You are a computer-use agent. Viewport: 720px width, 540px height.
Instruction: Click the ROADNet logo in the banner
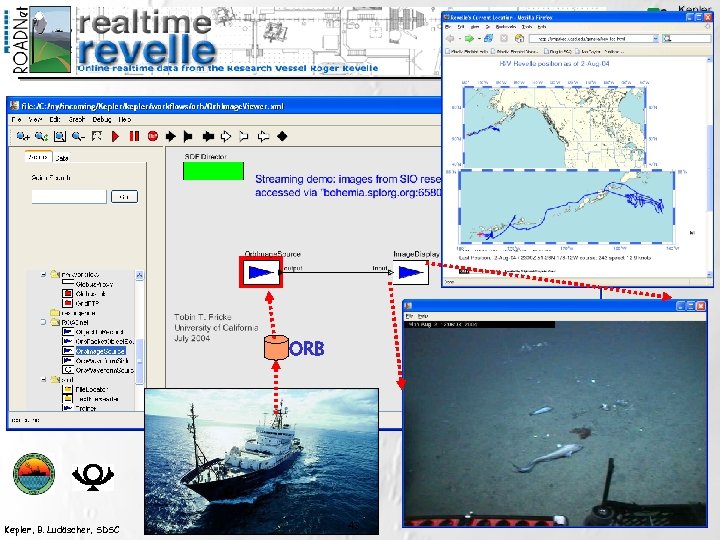(42, 40)
